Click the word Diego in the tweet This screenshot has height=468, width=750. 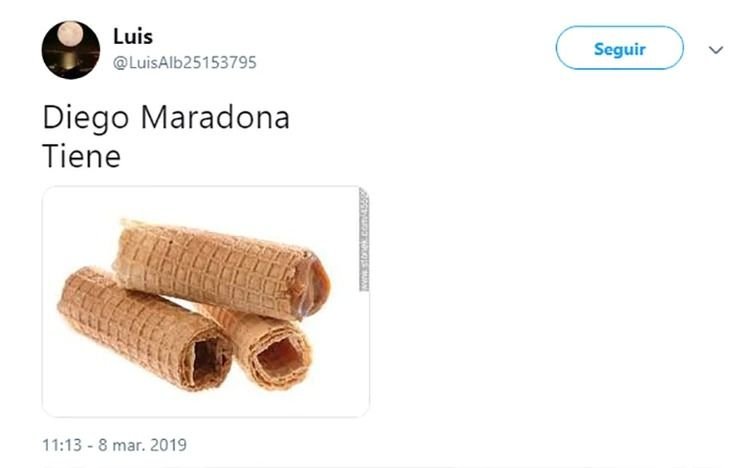pos(86,118)
